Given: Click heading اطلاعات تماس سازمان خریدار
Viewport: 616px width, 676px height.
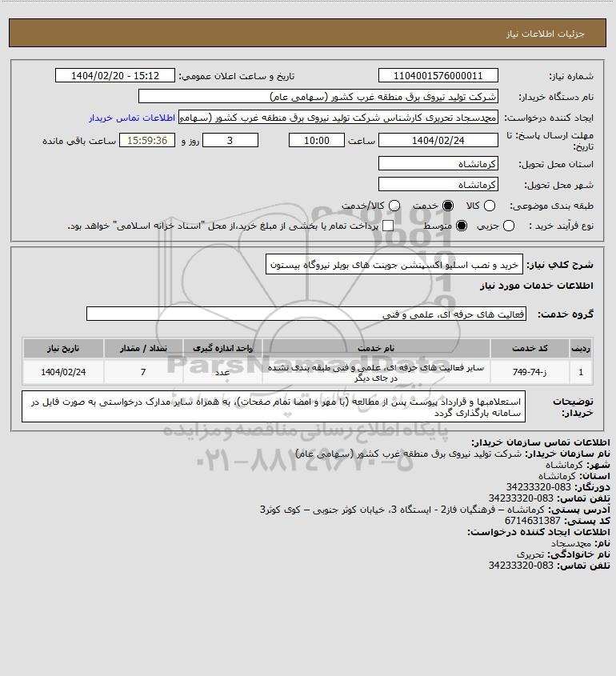Looking at the screenshot, I should pyautogui.click(x=541, y=442).
